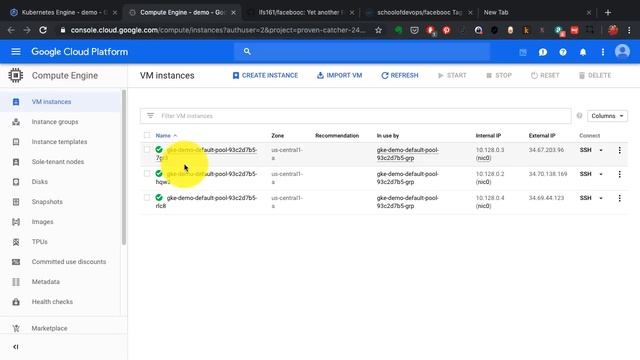Expand SSH options for 34.67.203.96 row

(x=601, y=150)
